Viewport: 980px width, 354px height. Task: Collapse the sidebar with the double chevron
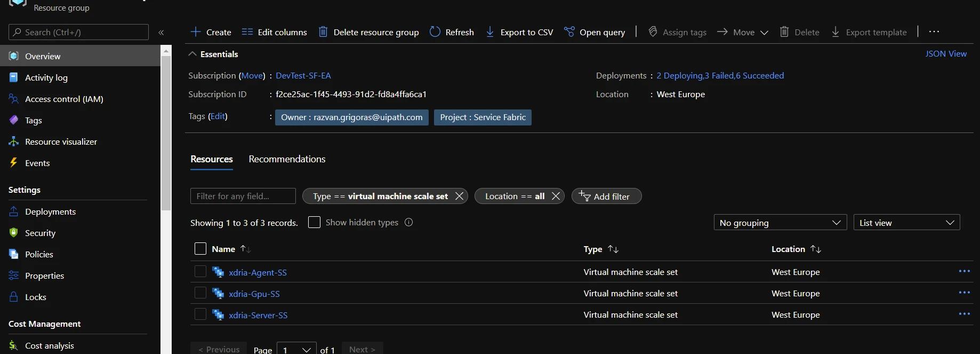(161, 33)
